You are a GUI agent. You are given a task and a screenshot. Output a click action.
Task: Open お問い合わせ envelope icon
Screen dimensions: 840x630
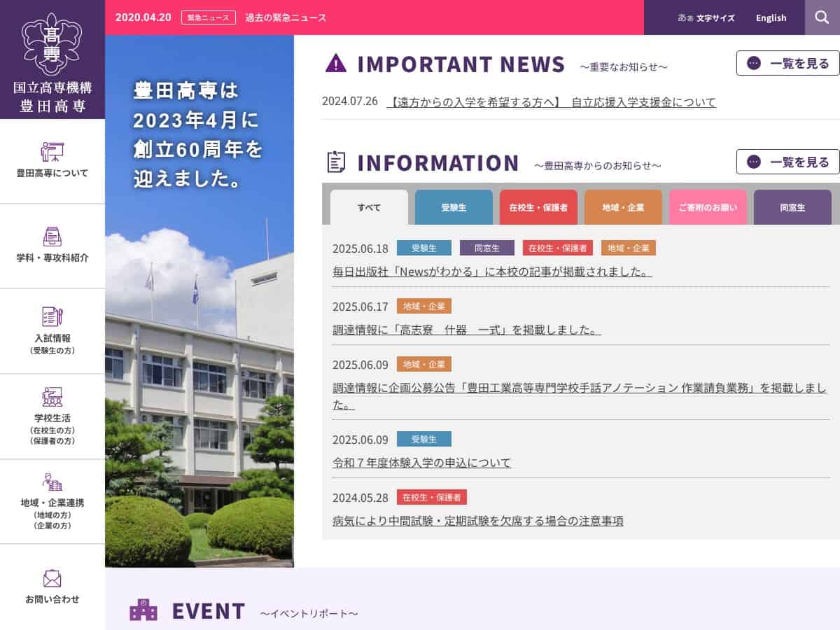pyautogui.click(x=52, y=578)
